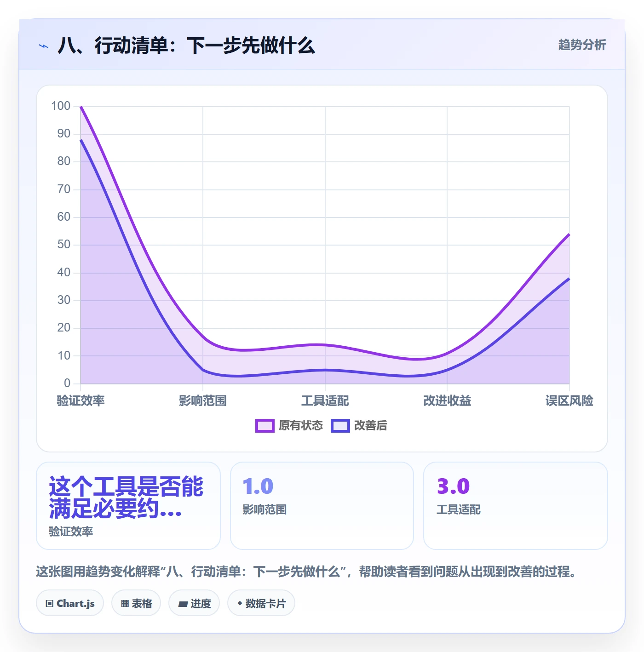Open the 3.0 工具适配 data card
Viewport: 644px width, 652px height.
tap(516, 506)
